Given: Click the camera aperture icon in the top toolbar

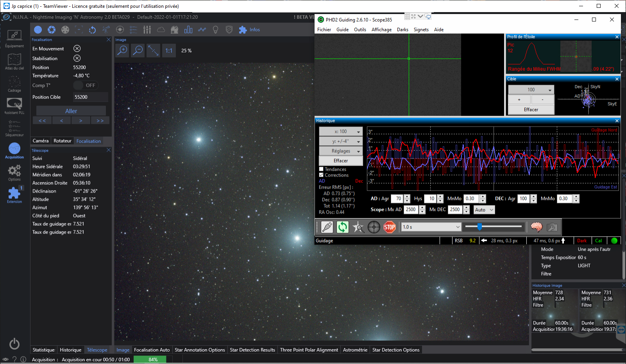Looking at the screenshot, I should coord(52,30).
